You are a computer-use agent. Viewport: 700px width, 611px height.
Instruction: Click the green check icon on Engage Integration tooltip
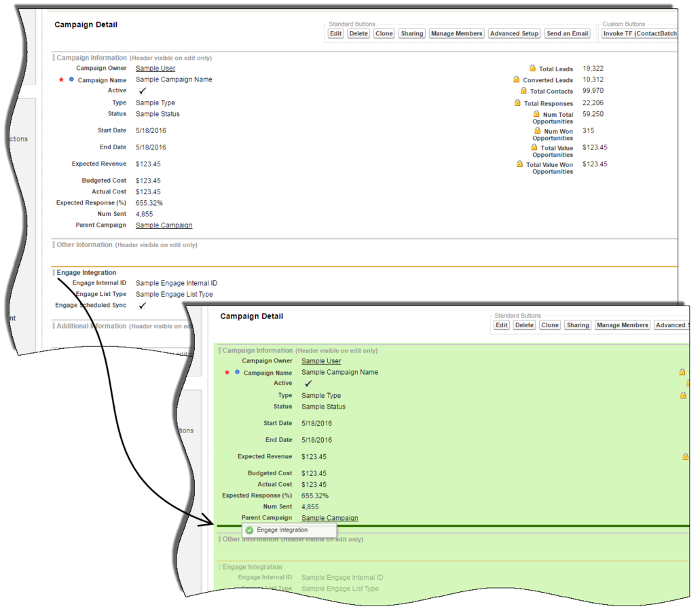tap(249, 530)
